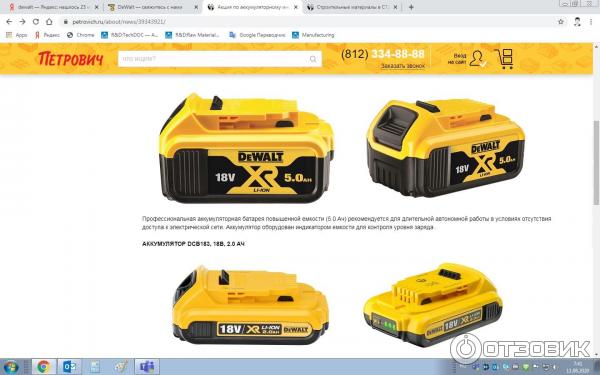The image size is (600, 375).
Task: Reload the page with refresh icon
Action: (36, 22)
